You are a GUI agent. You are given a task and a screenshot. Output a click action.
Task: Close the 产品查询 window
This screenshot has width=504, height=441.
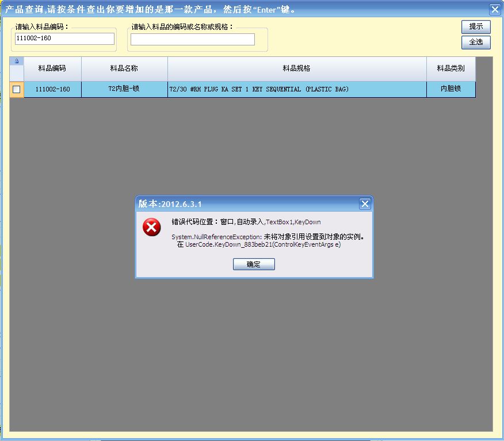[x=495, y=9]
